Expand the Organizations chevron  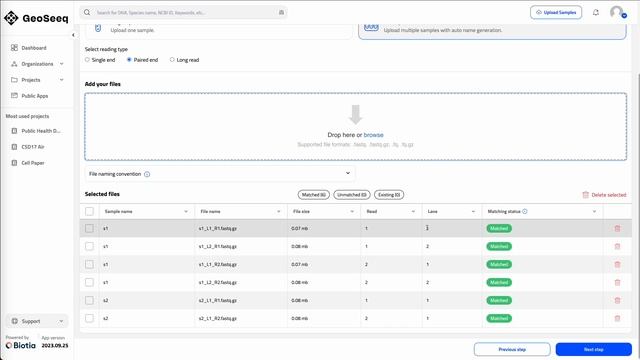62,64
